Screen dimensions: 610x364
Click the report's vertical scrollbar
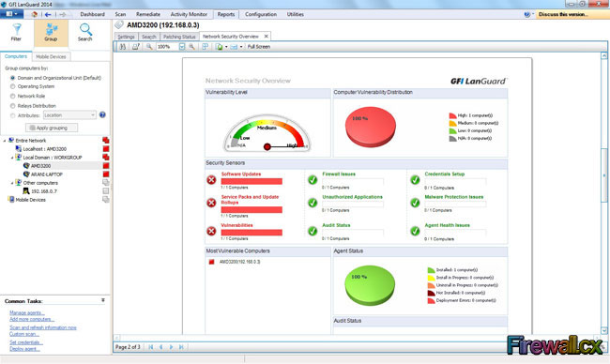(x=604, y=193)
